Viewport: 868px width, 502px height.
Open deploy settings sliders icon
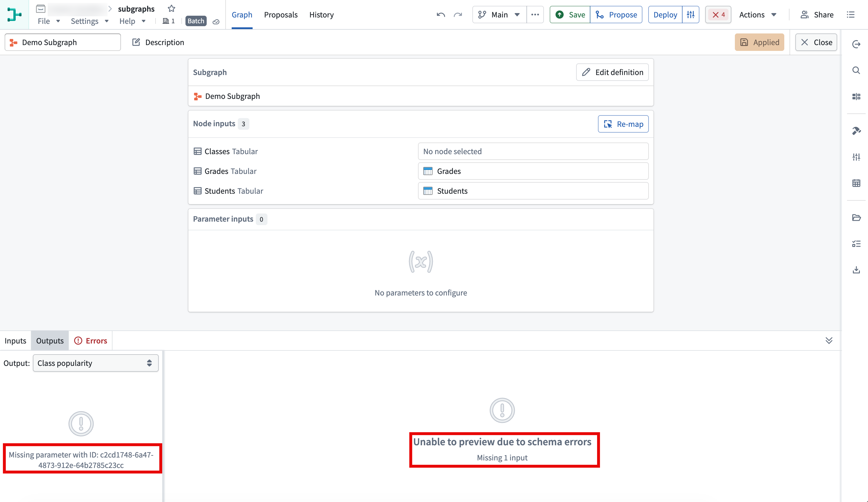[x=691, y=15]
